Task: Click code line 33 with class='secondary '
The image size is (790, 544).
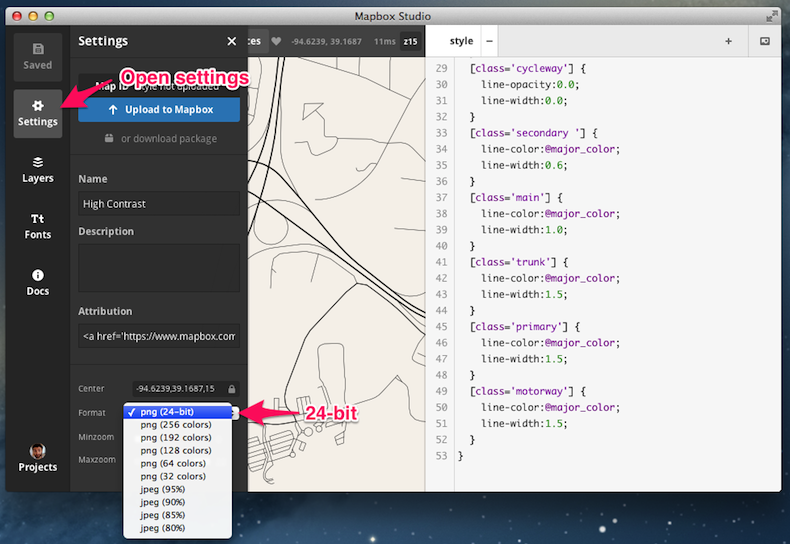Action: (534, 133)
